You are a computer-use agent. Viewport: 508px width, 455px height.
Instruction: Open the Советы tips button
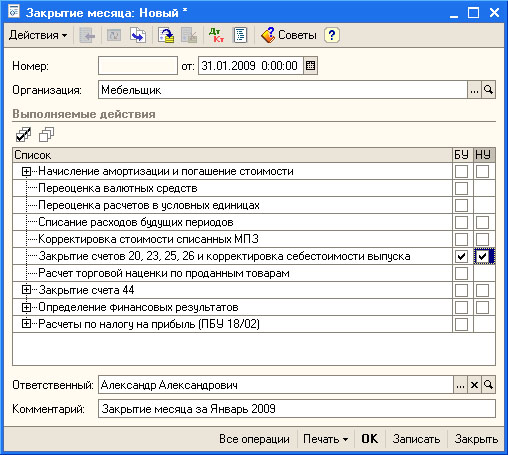click(289, 35)
